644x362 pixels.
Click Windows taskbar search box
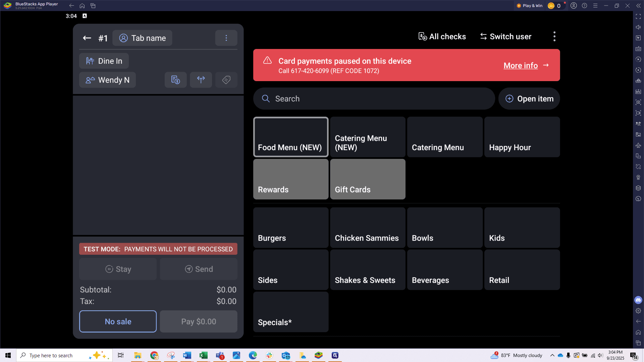click(x=64, y=355)
